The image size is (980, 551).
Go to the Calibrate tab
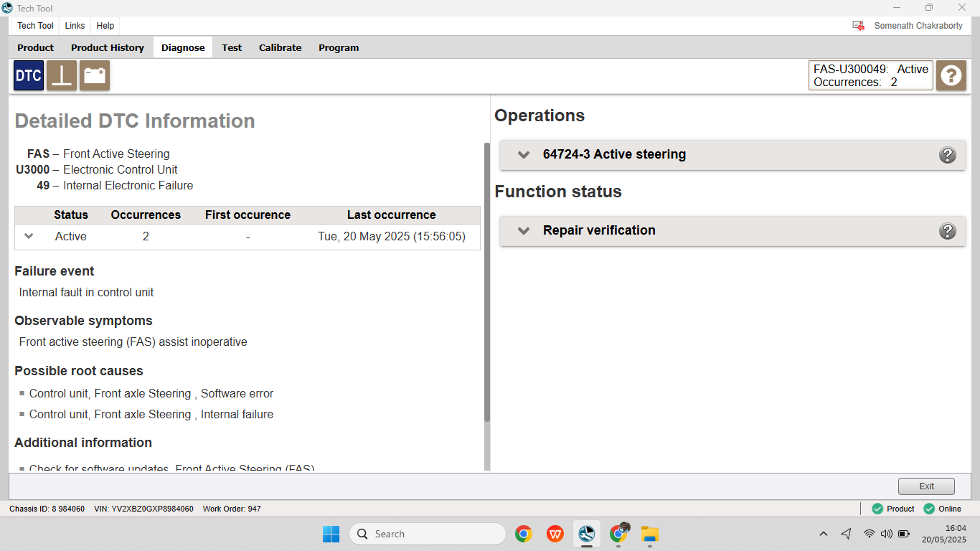281,48
